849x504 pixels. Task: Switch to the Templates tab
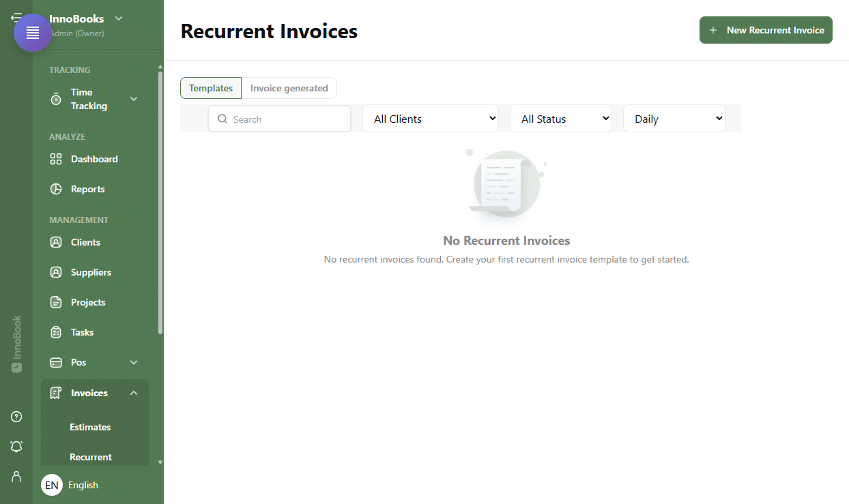[x=211, y=88]
